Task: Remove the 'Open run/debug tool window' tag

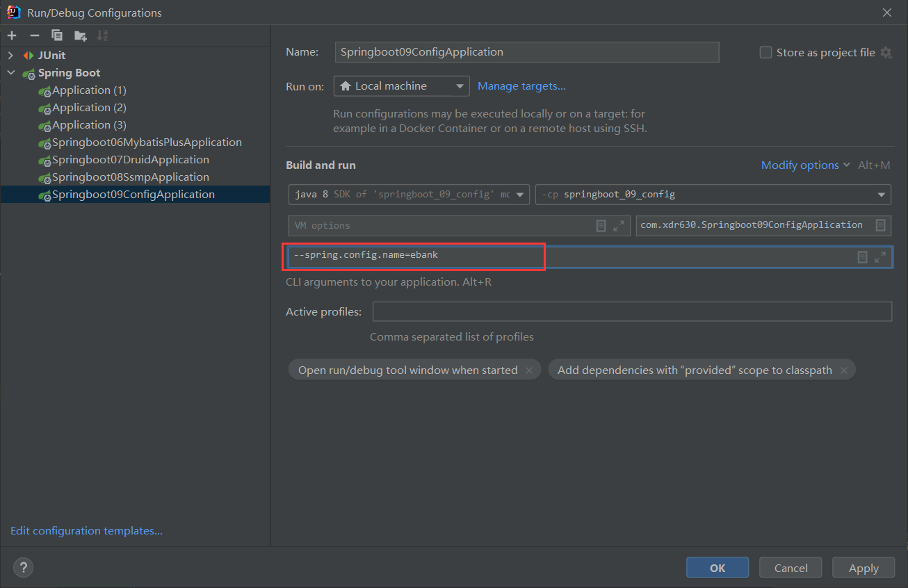Action: pyautogui.click(x=529, y=370)
